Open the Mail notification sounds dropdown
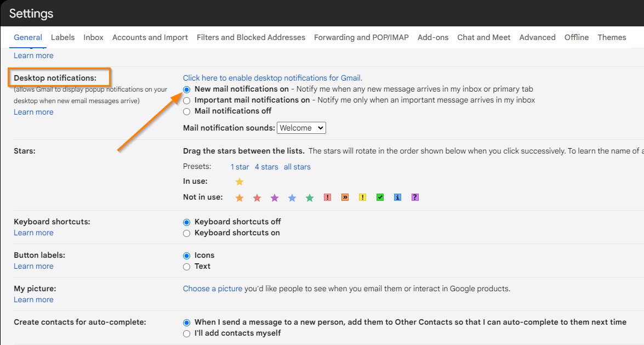Image resolution: width=644 pixels, height=345 pixels. pyautogui.click(x=301, y=127)
